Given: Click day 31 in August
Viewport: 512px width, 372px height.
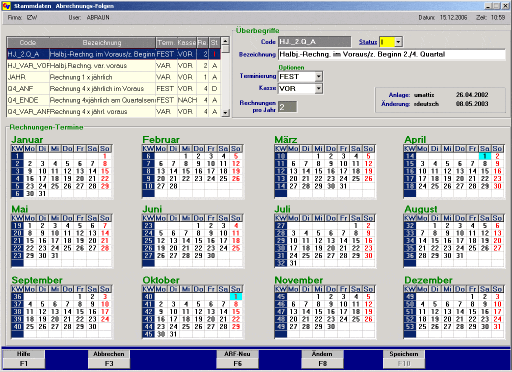Looking at the screenshot, I should pos(460,256).
